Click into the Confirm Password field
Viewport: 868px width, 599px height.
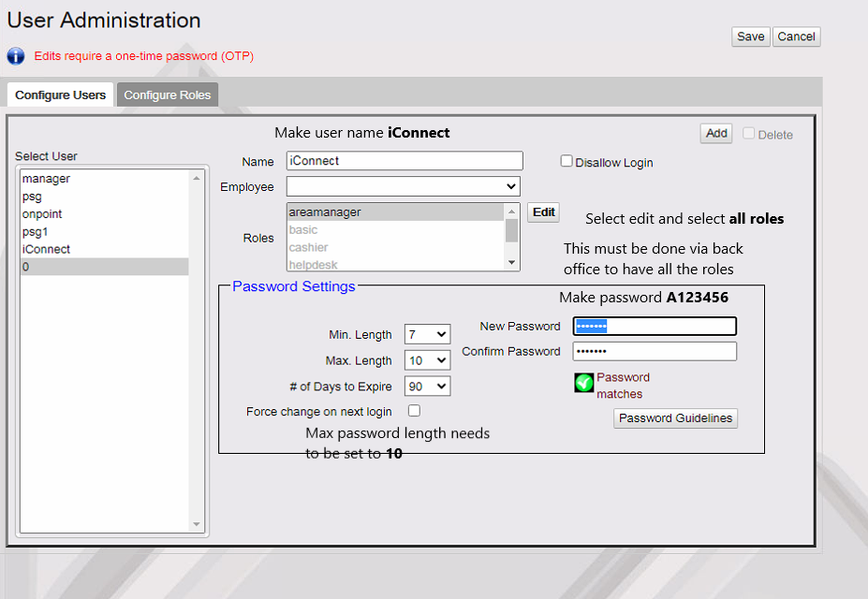tap(655, 351)
